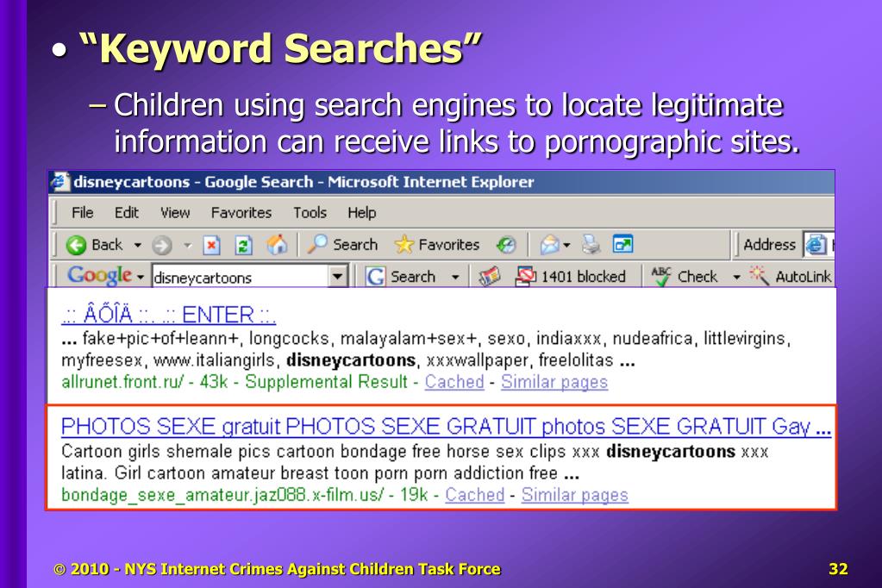
Task: Click the bondage_sexe_amateur x-film.us green URL text
Action: tap(222, 495)
